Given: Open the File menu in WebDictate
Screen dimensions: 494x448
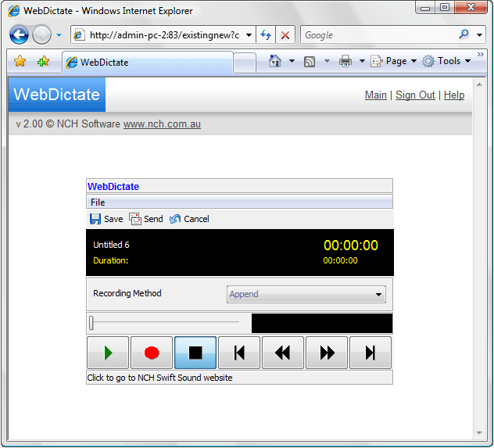Looking at the screenshot, I should tap(98, 202).
